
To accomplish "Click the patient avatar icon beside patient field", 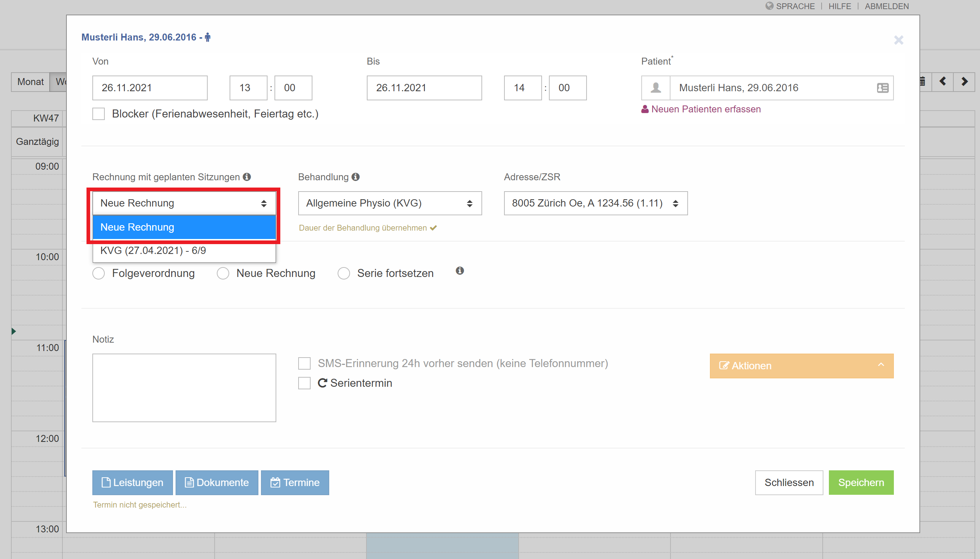I will [656, 88].
